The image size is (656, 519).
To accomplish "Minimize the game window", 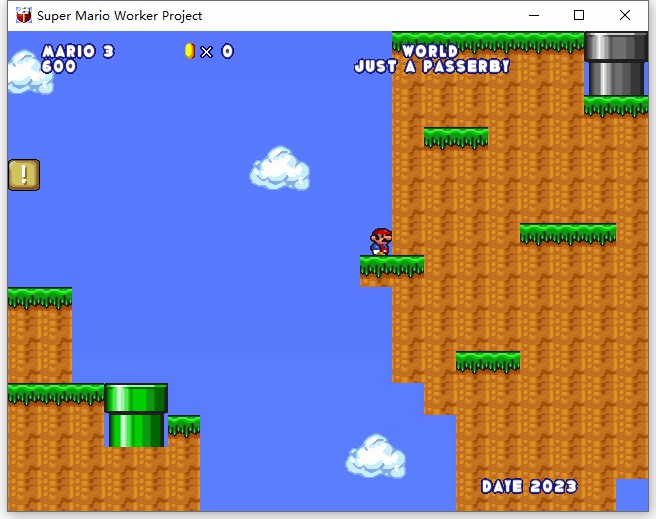I will coord(534,15).
